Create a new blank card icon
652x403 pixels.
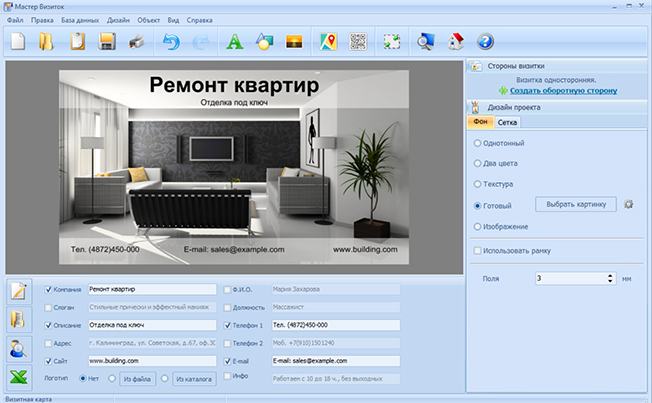(x=17, y=42)
